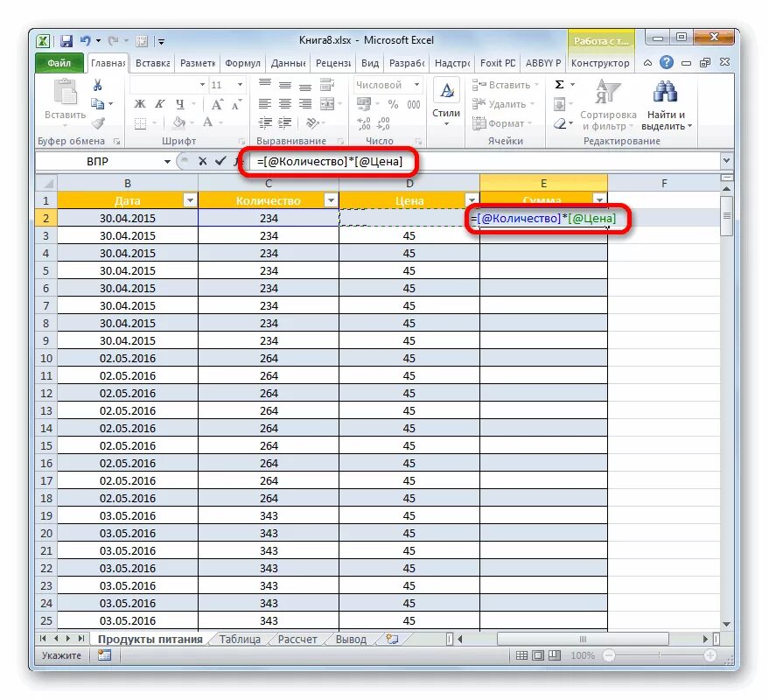Click the text orientation icon
The height and width of the screenshot is (700, 769).
tap(311, 122)
